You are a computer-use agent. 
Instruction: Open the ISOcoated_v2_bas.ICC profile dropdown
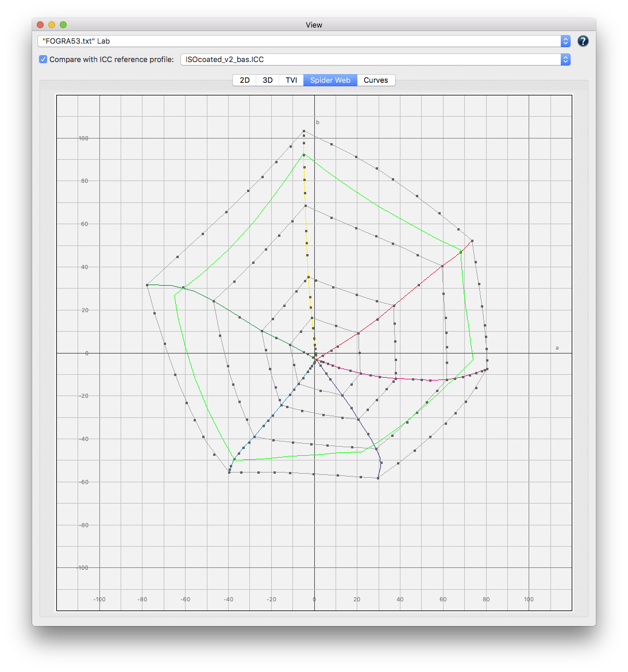pos(375,60)
